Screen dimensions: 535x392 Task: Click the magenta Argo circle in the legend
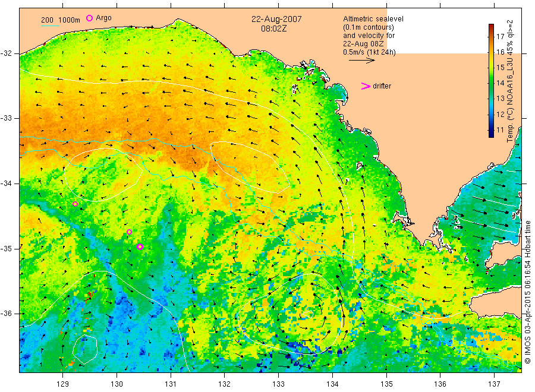point(89,18)
